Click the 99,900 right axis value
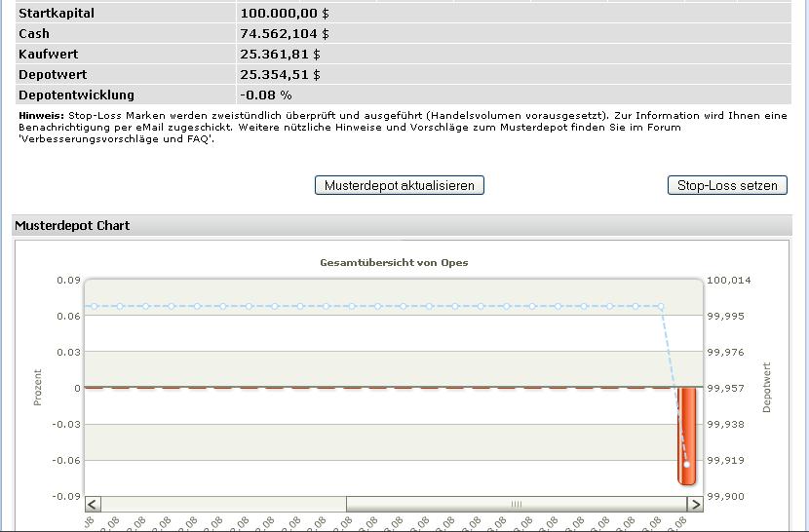 (725, 496)
